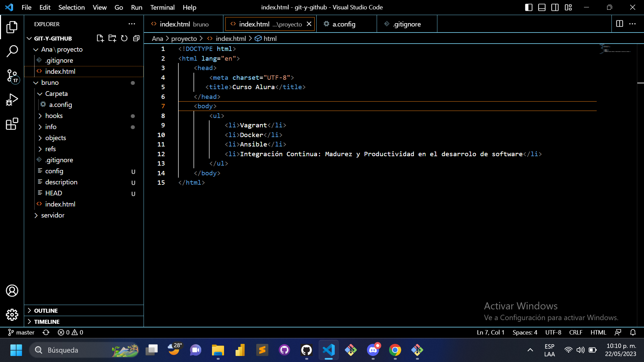644x362 pixels.
Task: Open editor More Actions ellipsis menu
Action: point(633,24)
